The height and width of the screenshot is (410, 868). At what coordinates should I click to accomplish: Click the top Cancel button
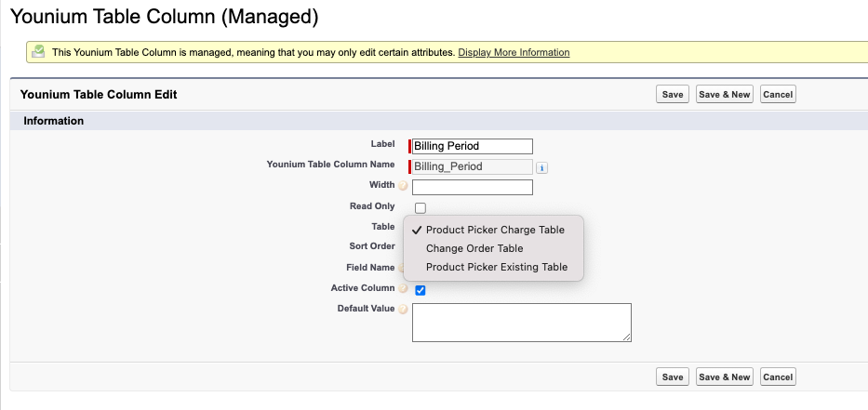[x=778, y=94]
